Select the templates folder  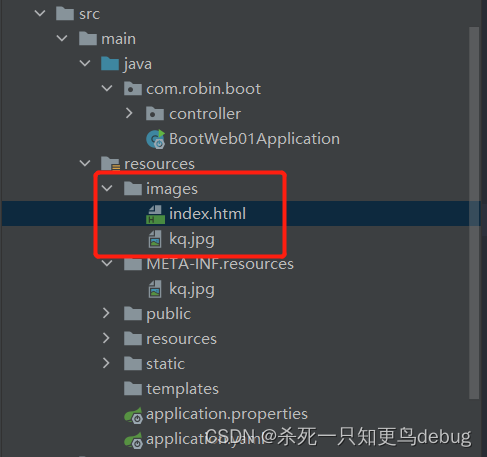[182, 389]
